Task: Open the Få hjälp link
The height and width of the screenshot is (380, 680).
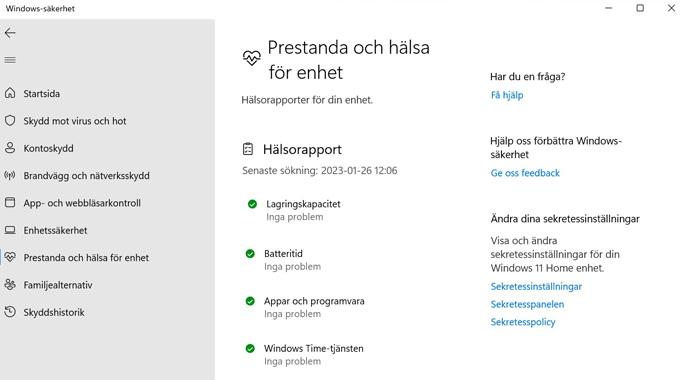Action: click(x=507, y=95)
